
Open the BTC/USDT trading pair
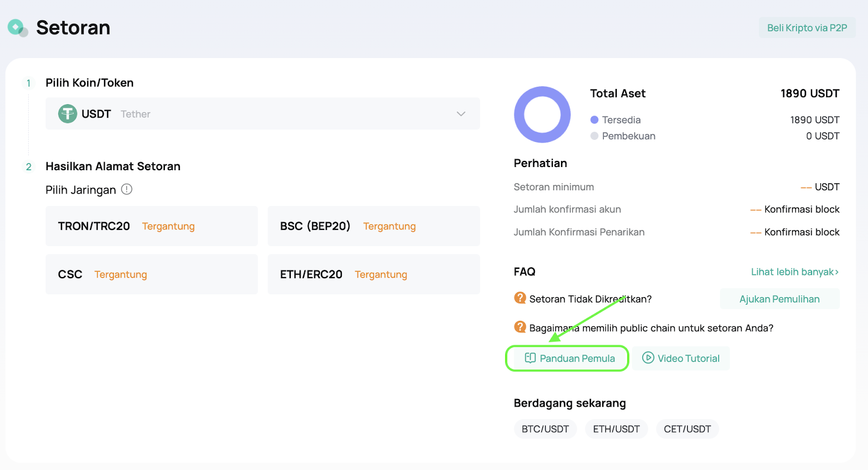pos(545,429)
